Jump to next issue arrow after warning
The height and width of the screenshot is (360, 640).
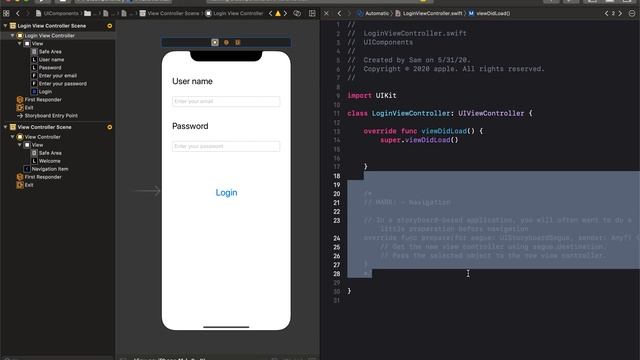(x=285, y=13)
